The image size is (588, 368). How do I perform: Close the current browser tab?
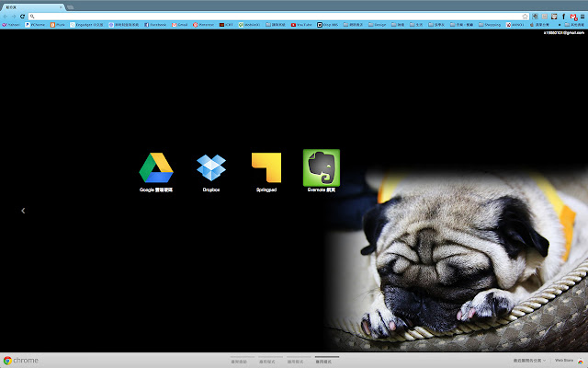pos(61,7)
